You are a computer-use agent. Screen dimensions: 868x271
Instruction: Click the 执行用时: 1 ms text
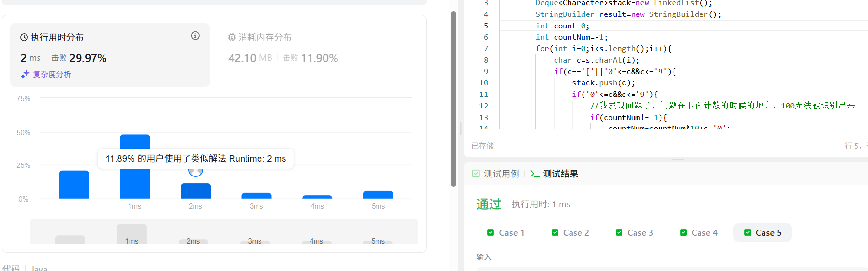541,204
